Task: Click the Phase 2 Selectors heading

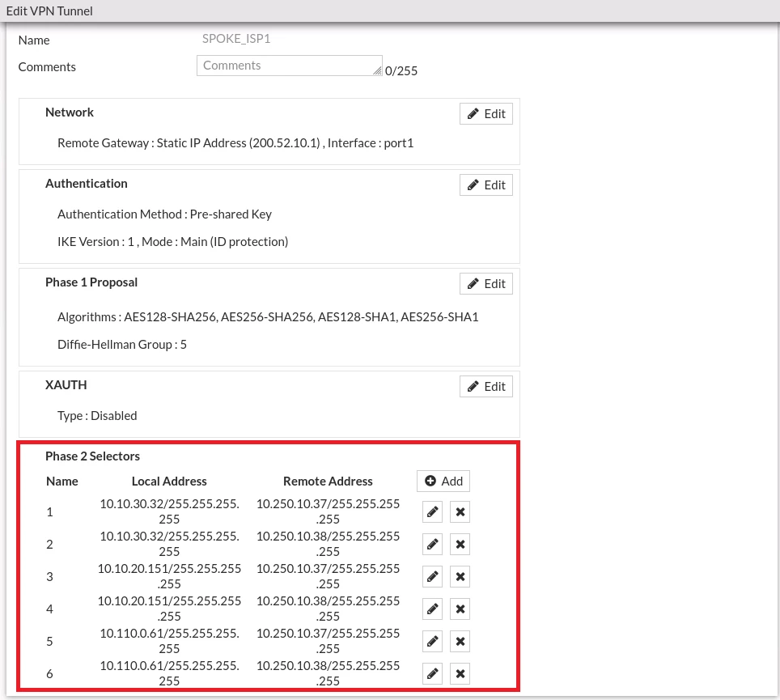Action: pyautogui.click(x=92, y=456)
